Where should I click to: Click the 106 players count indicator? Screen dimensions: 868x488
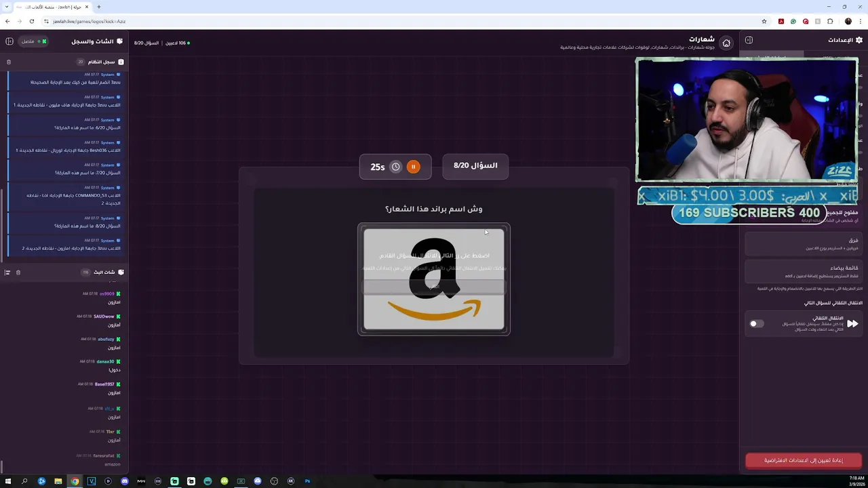(177, 43)
